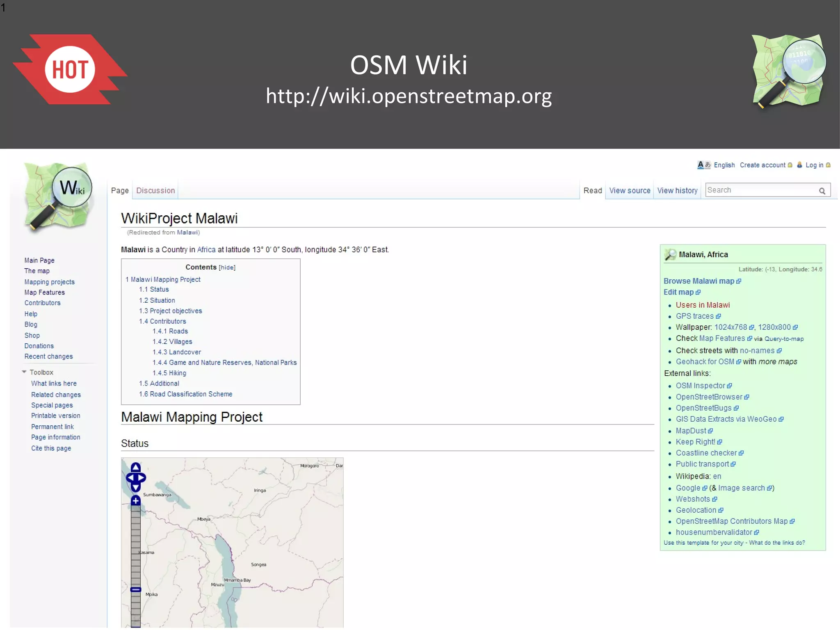Click the Log in link
The height and width of the screenshot is (630, 840).
tap(814, 165)
